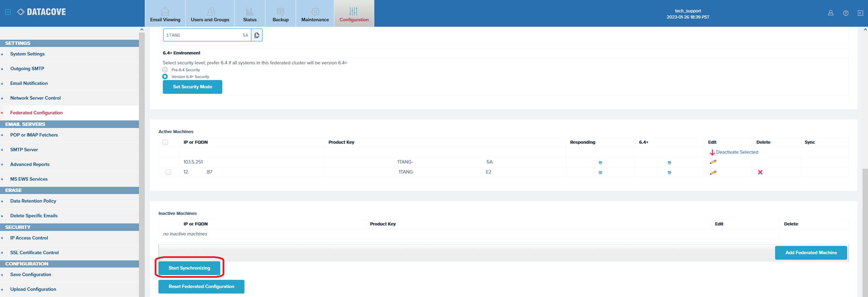This screenshot has height=297, width=868.
Task: Click the edit pencil for 10.1.5.251
Action: 713,162
